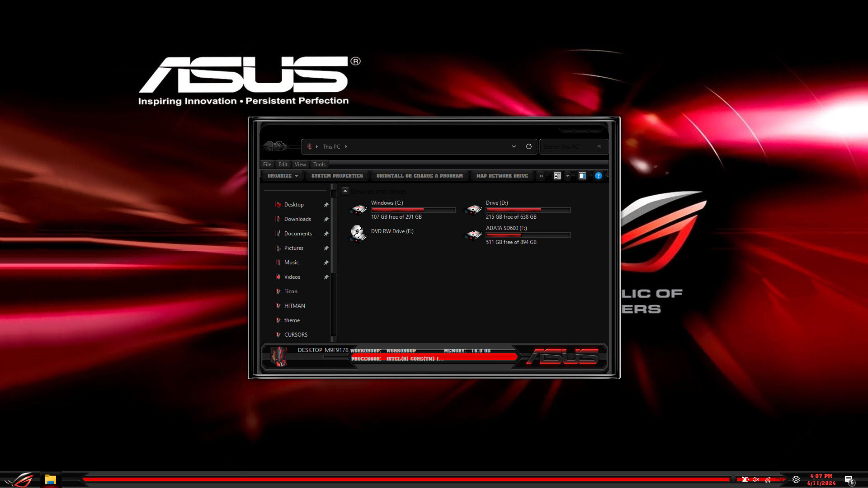868x488 pixels.
Task: Click the change view layout icon
Action: [557, 176]
